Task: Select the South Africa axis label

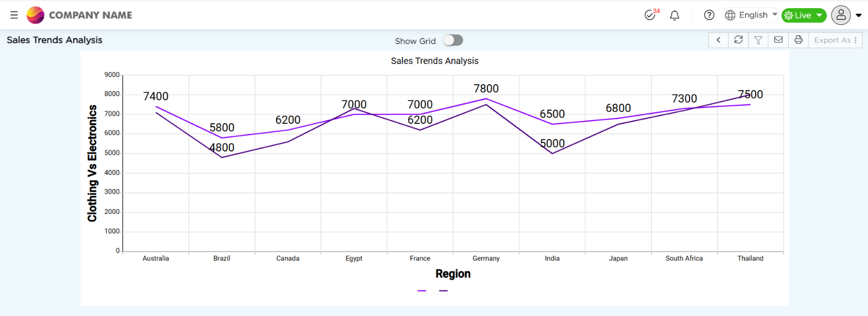Action: [x=684, y=258]
